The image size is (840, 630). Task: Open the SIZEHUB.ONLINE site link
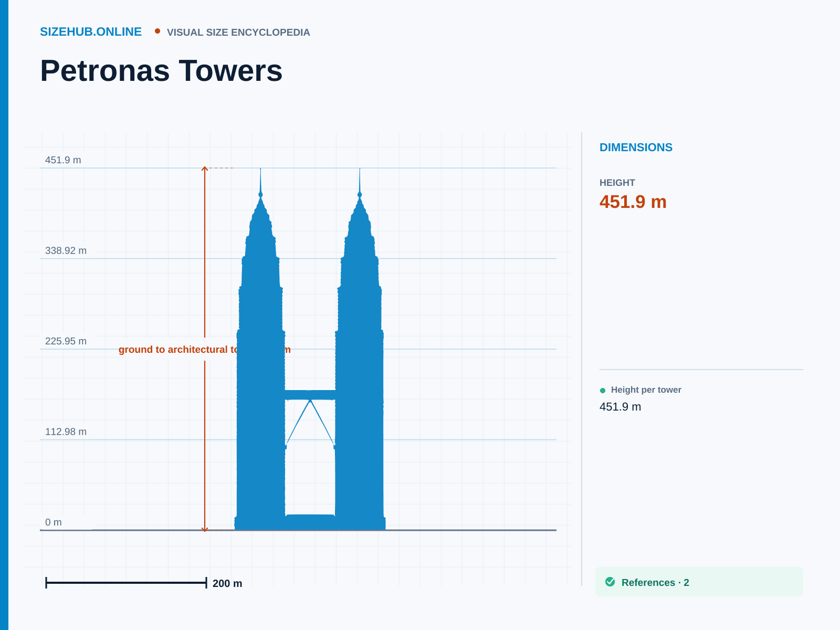(91, 32)
